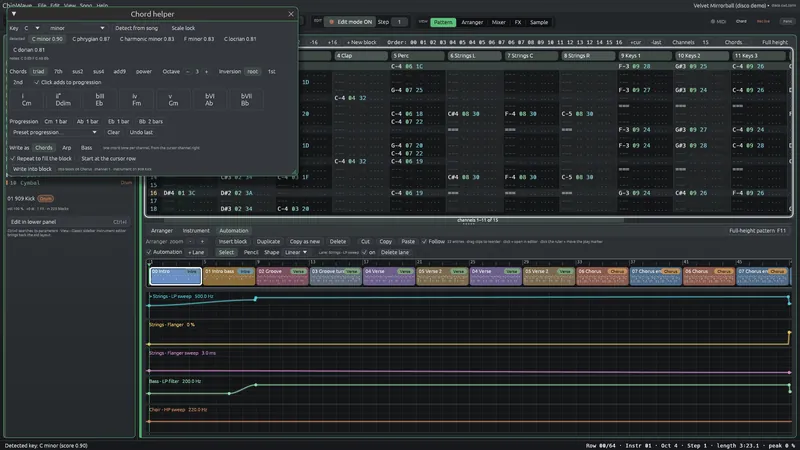This screenshot has height=450, width=800.
Task: Click the + New block button
Action: pos(362,42)
